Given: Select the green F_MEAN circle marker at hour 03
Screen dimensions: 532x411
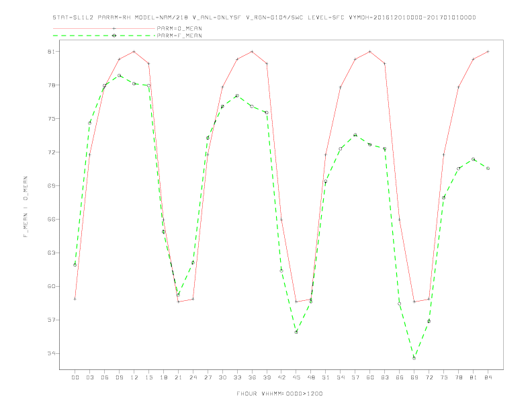Looking at the screenshot, I should point(89,123).
